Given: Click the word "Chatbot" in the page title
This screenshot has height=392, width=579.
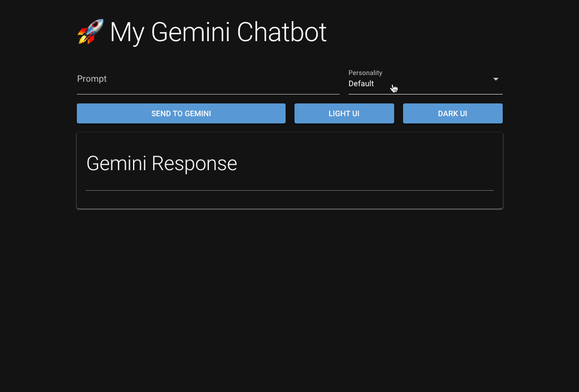Looking at the screenshot, I should point(282,32).
